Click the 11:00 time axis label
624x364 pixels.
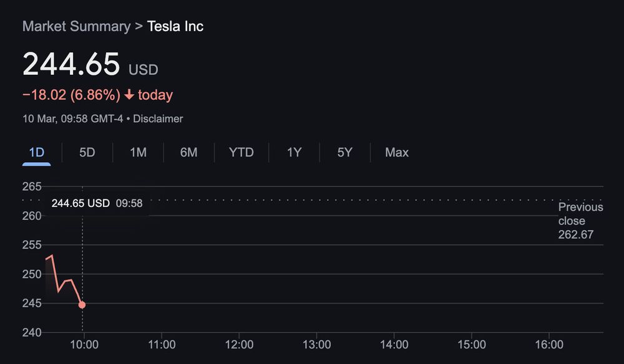coord(162,345)
